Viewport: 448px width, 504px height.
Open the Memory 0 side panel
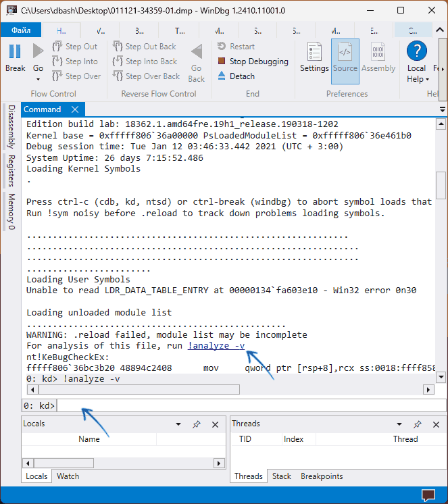(x=11, y=211)
